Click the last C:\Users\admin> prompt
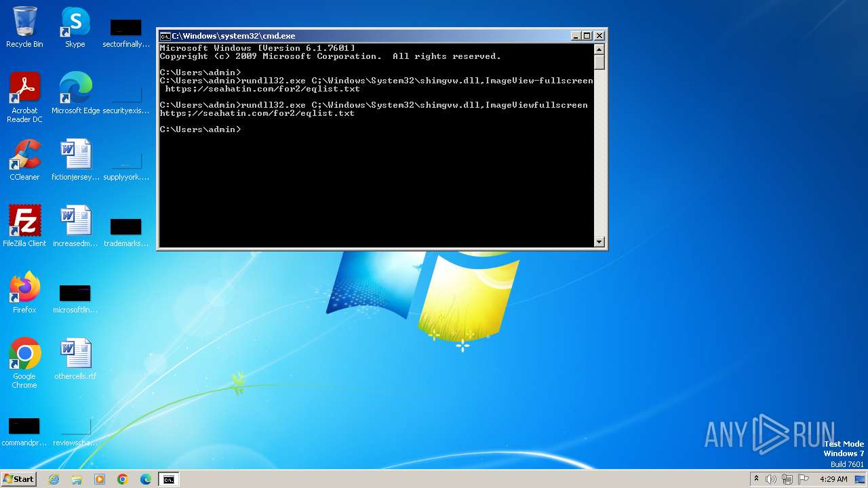This screenshot has height=488, width=868. point(200,129)
